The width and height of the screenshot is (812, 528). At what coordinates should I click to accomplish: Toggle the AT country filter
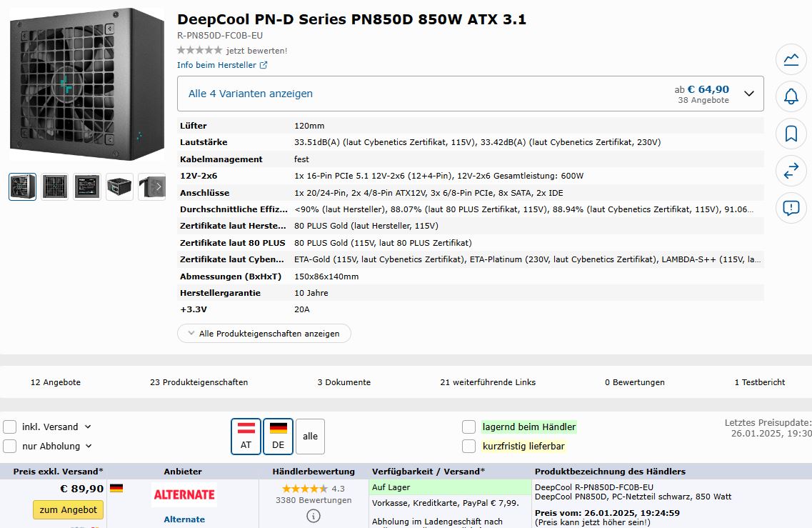(246, 437)
